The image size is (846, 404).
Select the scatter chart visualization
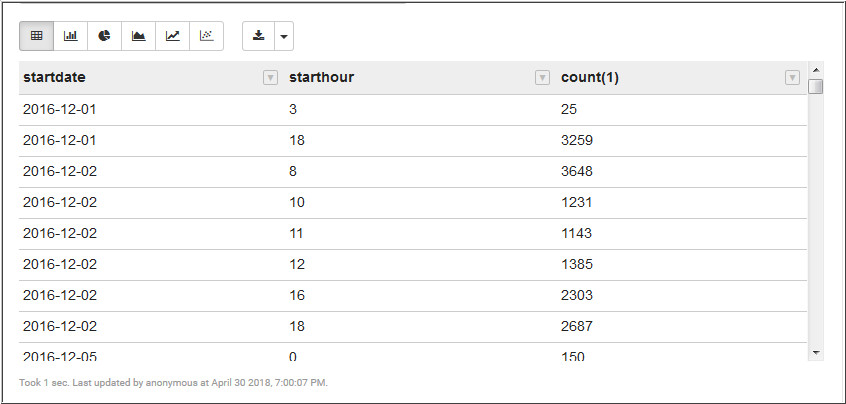pyautogui.click(x=206, y=36)
